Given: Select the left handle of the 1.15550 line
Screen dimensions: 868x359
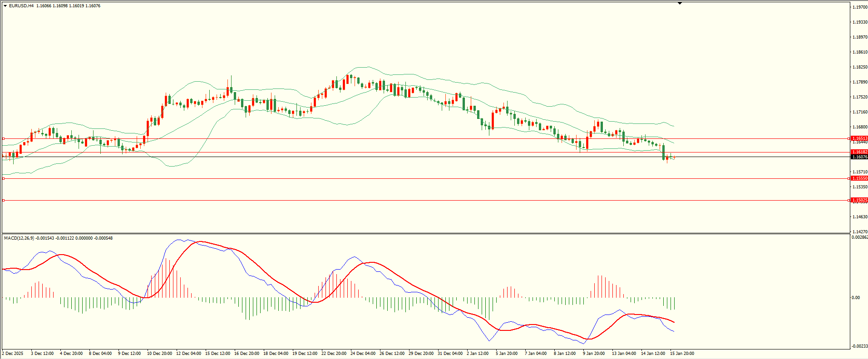Looking at the screenshot, I should (x=4, y=178).
